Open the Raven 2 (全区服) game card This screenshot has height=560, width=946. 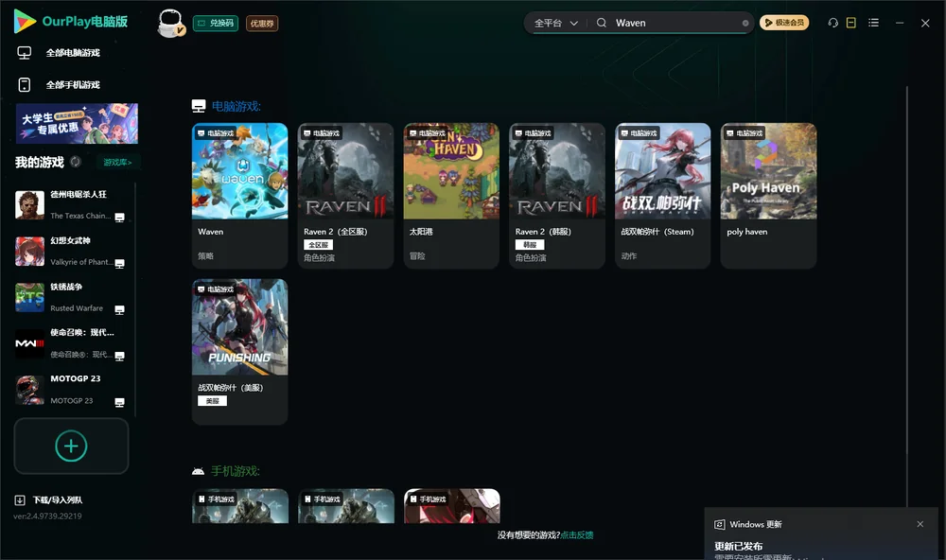pyautogui.click(x=345, y=196)
